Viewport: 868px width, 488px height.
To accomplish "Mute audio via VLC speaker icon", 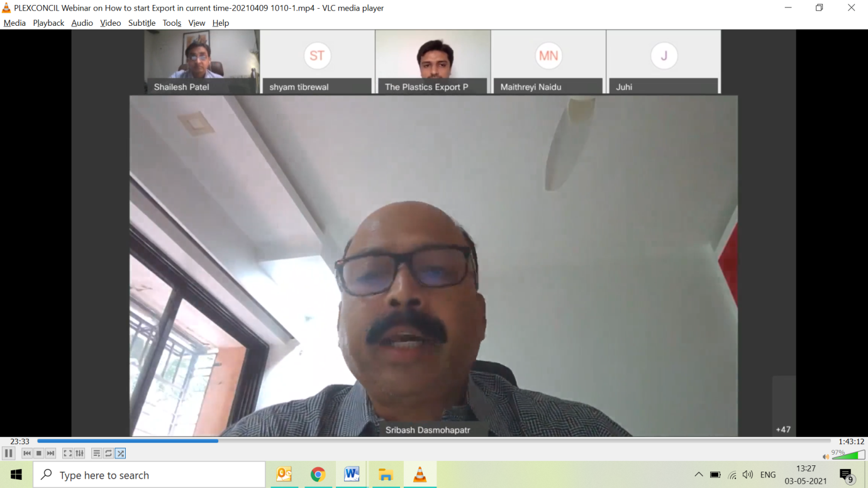I will (x=826, y=457).
